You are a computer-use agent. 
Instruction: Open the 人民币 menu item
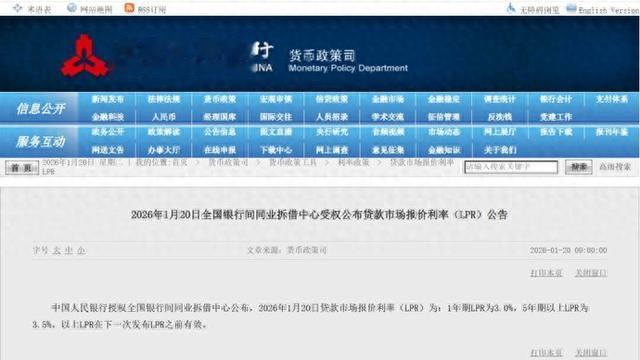164,117
